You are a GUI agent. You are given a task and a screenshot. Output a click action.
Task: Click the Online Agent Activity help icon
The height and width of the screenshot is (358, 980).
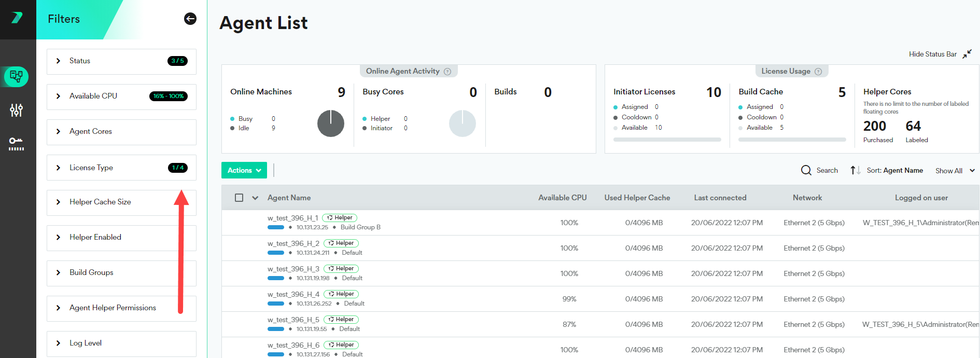[x=447, y=72]
